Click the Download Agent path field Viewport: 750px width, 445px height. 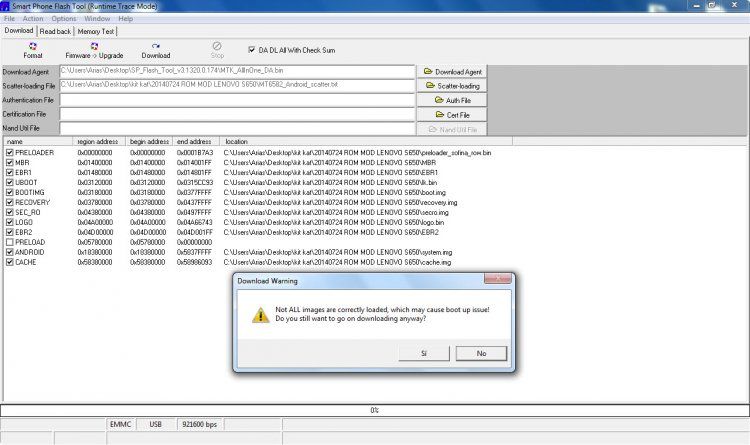click(x=237, y=71)
